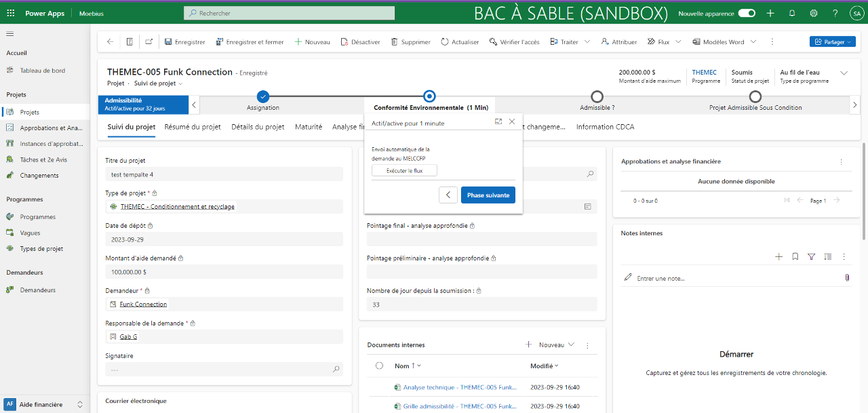This screenshot has width=868, height=413.
Task: Open the Modèles Word dropdown
Action: 752,42
